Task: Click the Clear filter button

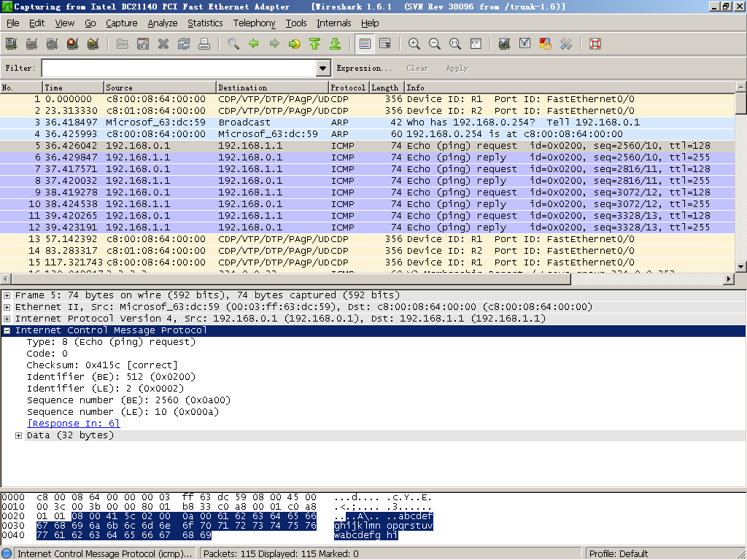Action: 417,68
